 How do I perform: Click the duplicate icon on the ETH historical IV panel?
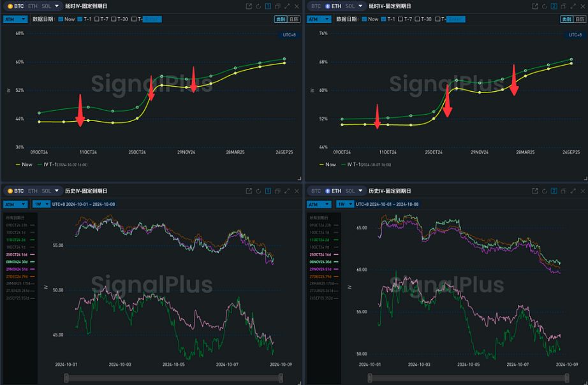coord(563,191)
